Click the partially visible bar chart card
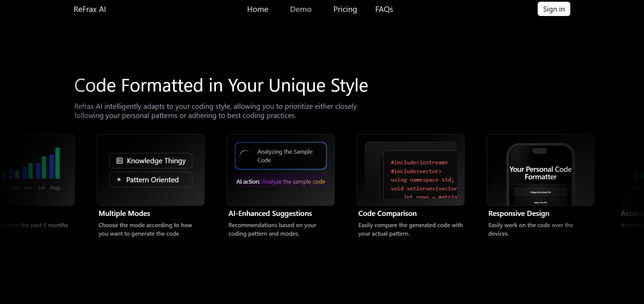 coord(37,170)
